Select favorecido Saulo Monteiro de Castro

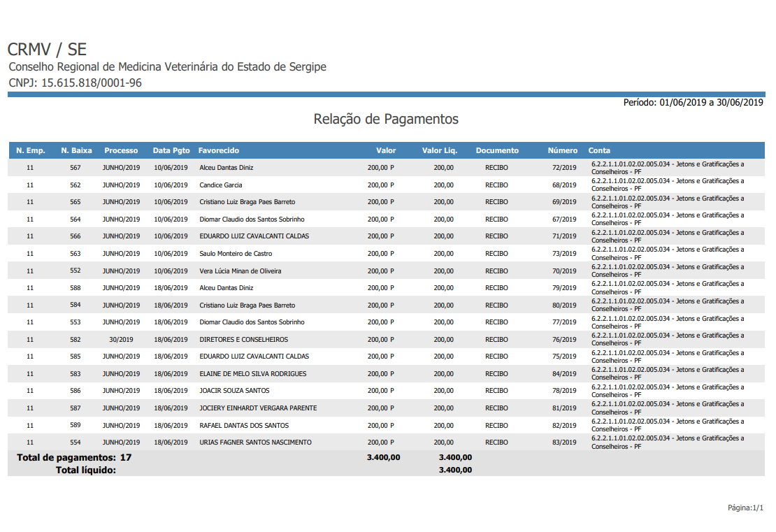point(236,253)
